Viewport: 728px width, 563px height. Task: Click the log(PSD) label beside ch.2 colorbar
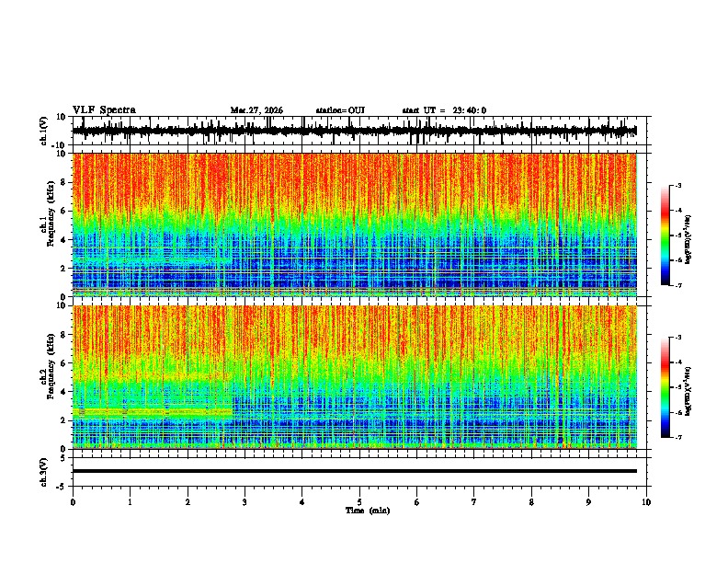click(688, 391)
